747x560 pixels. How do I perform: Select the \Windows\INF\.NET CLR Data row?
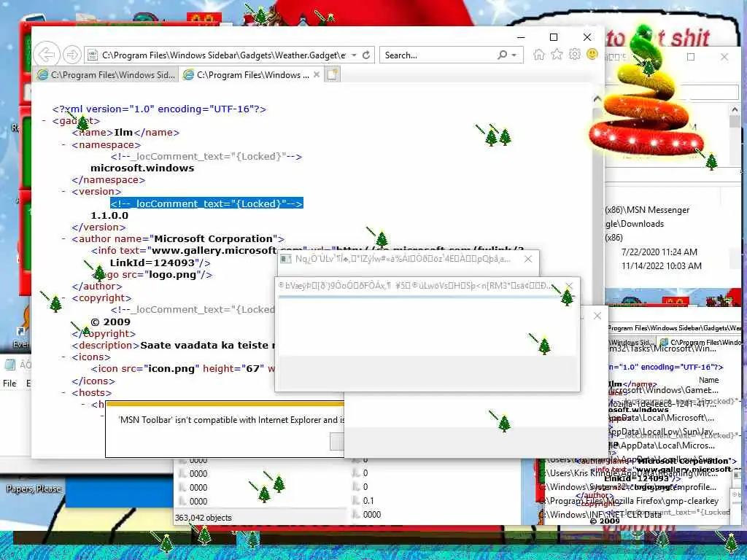[603, 515]
